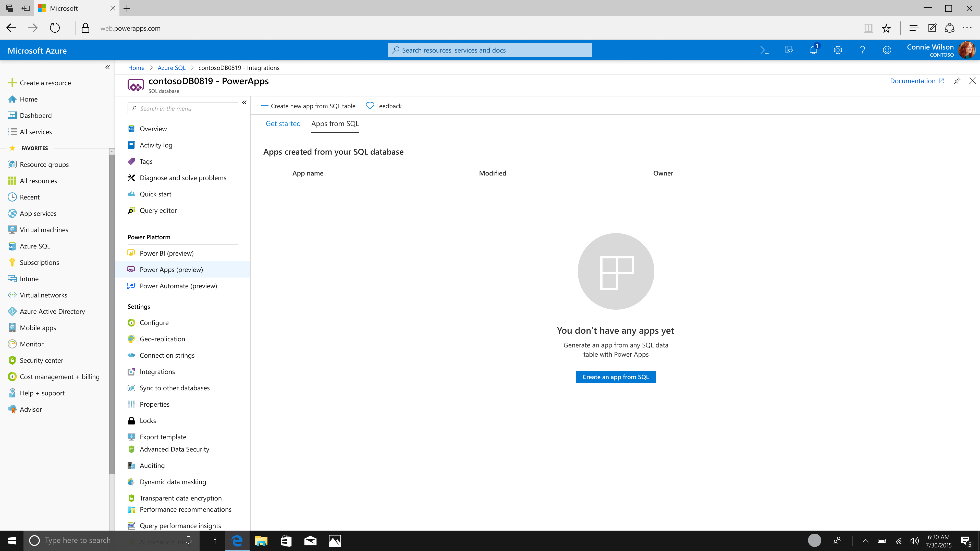Click Search resources, services and docs box

point(490,50)
